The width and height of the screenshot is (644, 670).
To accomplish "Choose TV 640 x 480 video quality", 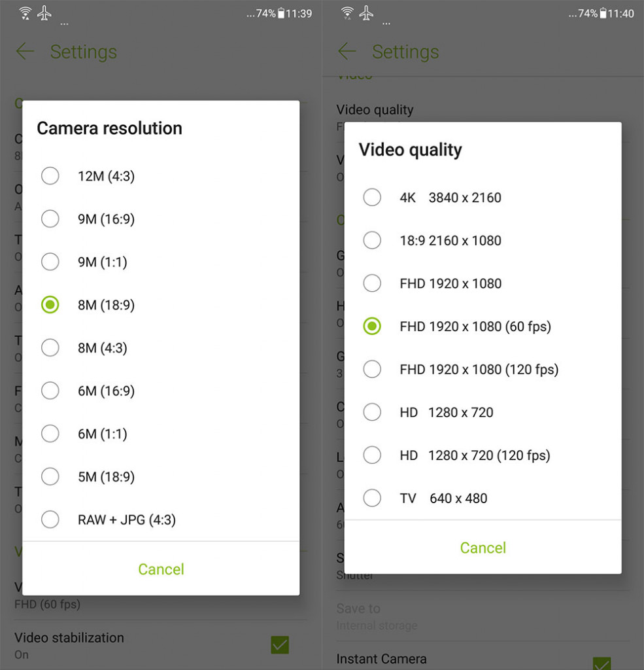I will click(483, 498).
